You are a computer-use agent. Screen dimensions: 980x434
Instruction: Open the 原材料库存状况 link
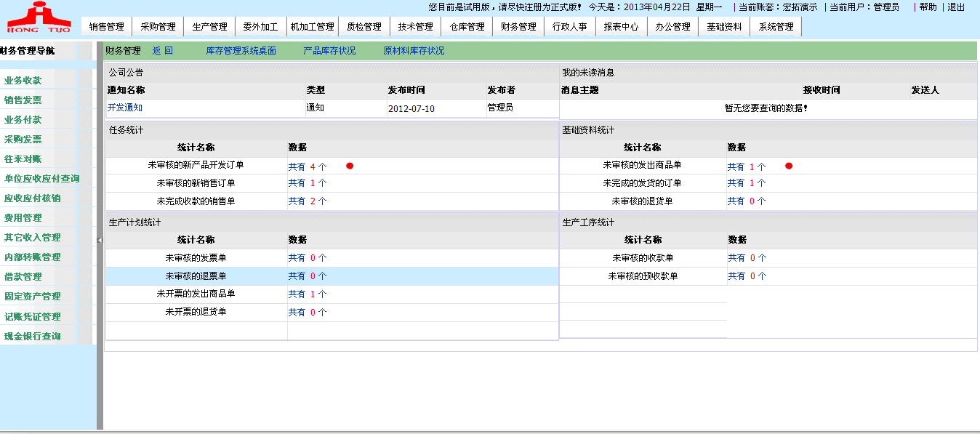point(414,51)
